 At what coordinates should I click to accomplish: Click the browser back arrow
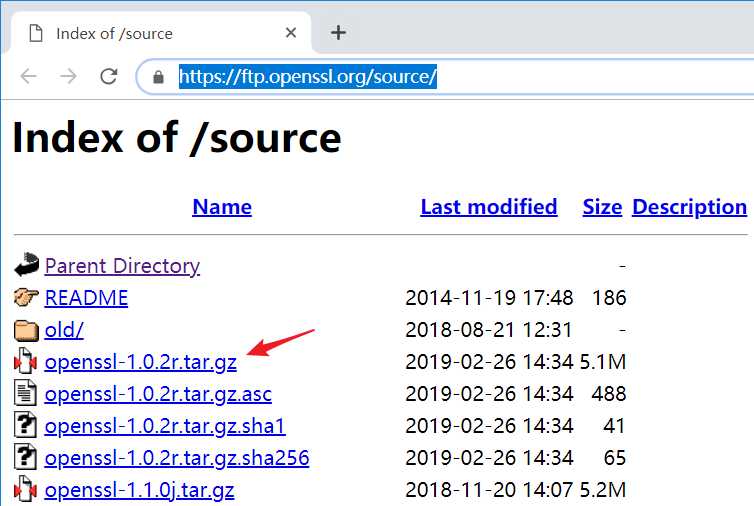click(28, 76)
